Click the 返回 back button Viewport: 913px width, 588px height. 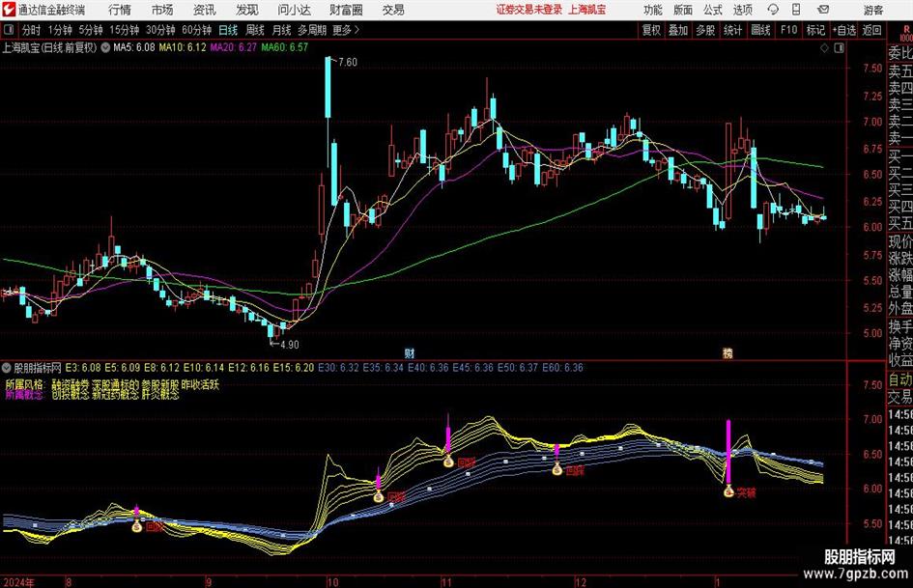point(871,30)
